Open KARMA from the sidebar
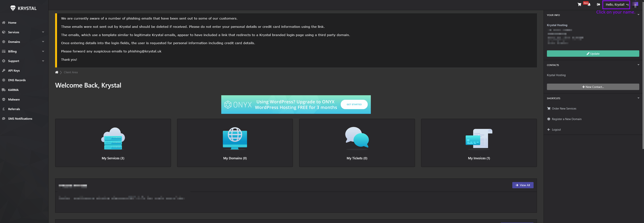Screen dimensions: 644x223 [13, 90]
